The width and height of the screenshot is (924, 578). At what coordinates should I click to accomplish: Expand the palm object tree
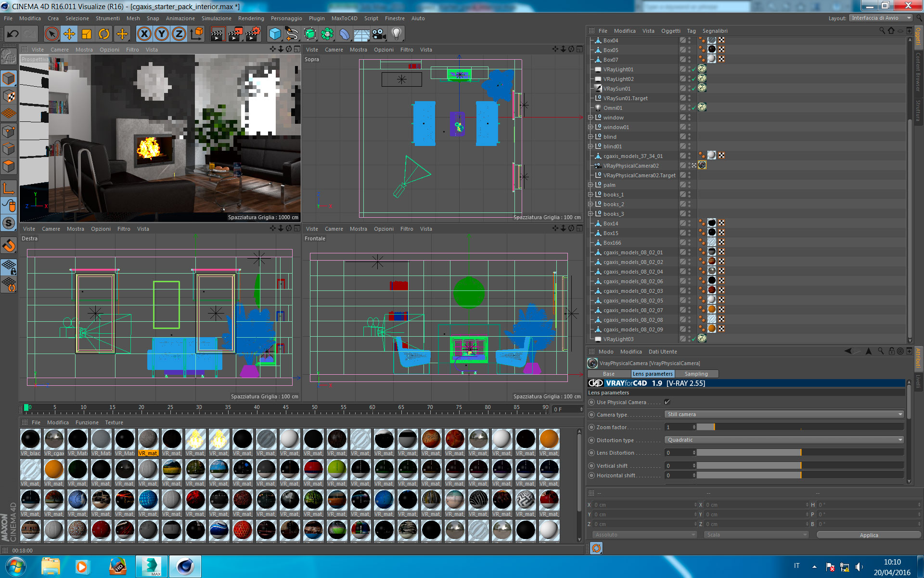click(590, 185)
